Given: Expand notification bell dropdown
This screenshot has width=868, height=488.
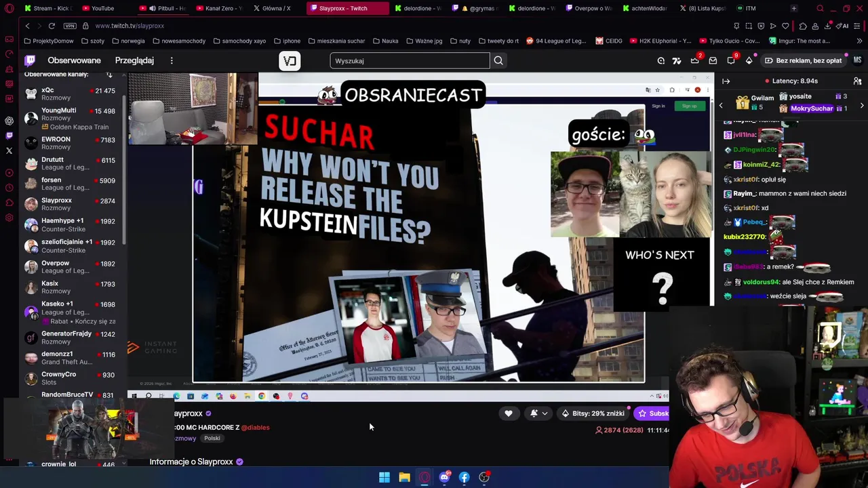Looking at the screenshot, I should click(538, 413).
